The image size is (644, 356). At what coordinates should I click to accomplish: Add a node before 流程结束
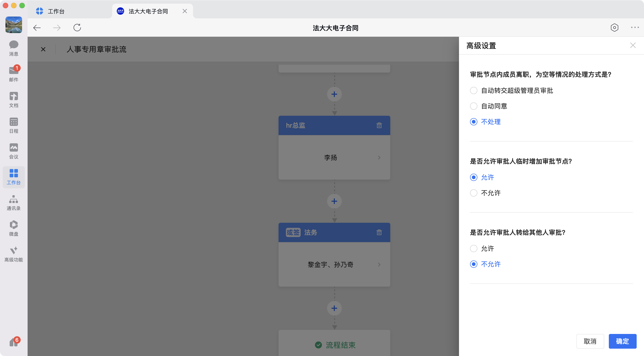pos(334,308)
